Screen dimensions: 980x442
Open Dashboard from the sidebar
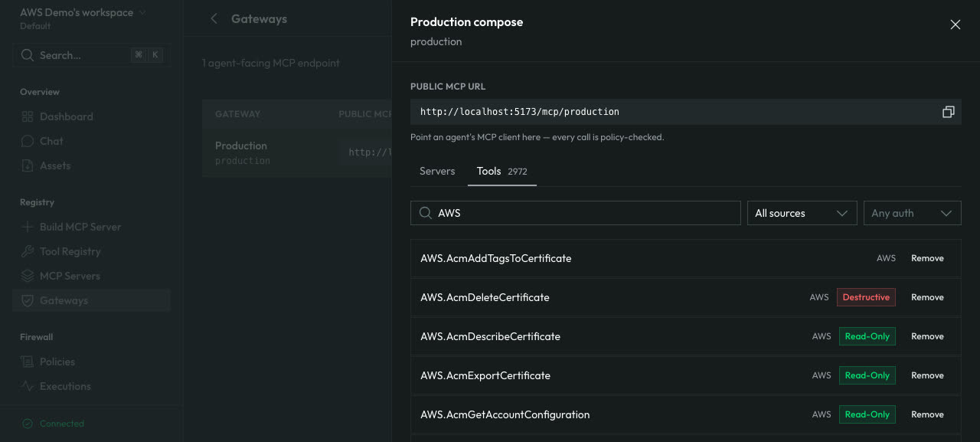(91, 116)
